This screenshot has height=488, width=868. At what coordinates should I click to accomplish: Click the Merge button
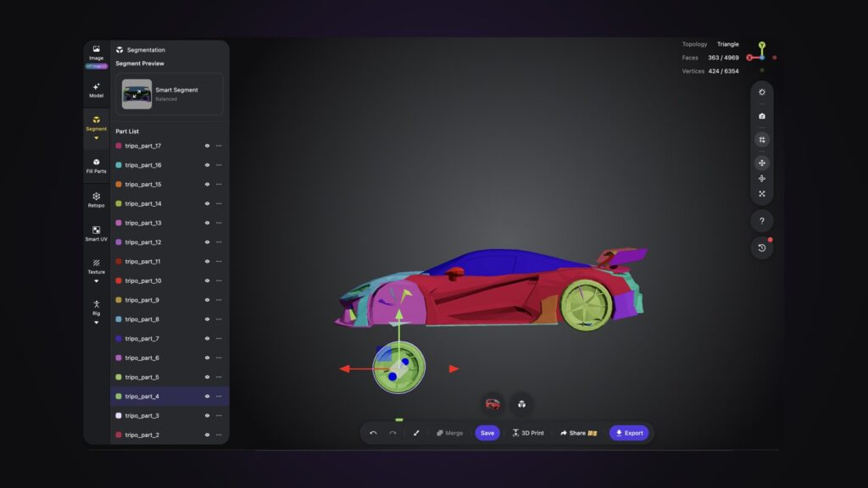click(x=449, y=433)
